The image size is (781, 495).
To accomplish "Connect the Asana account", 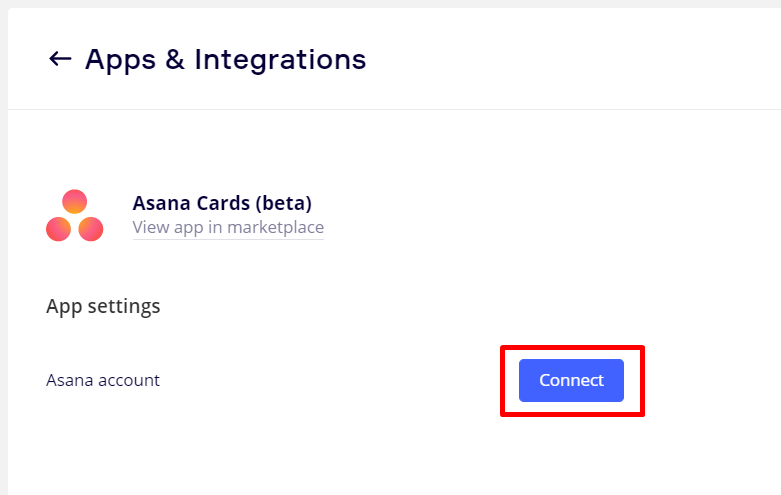I will (571, 380).
